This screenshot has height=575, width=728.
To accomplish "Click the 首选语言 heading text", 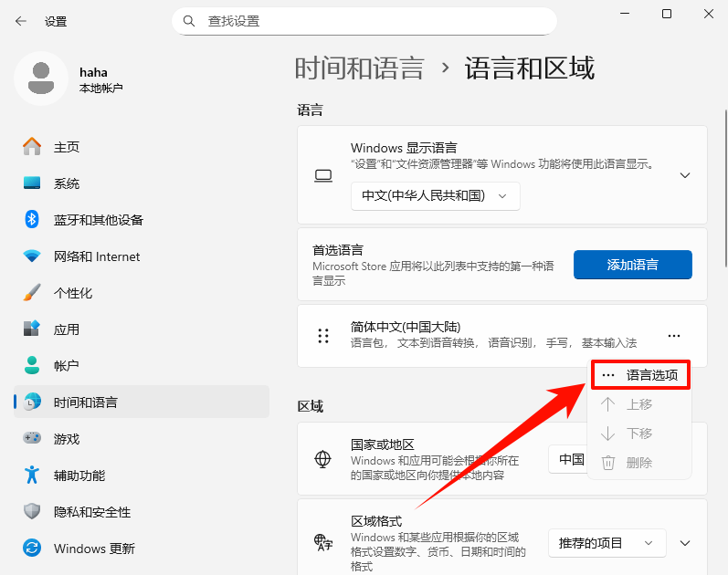I will (338, 250).
